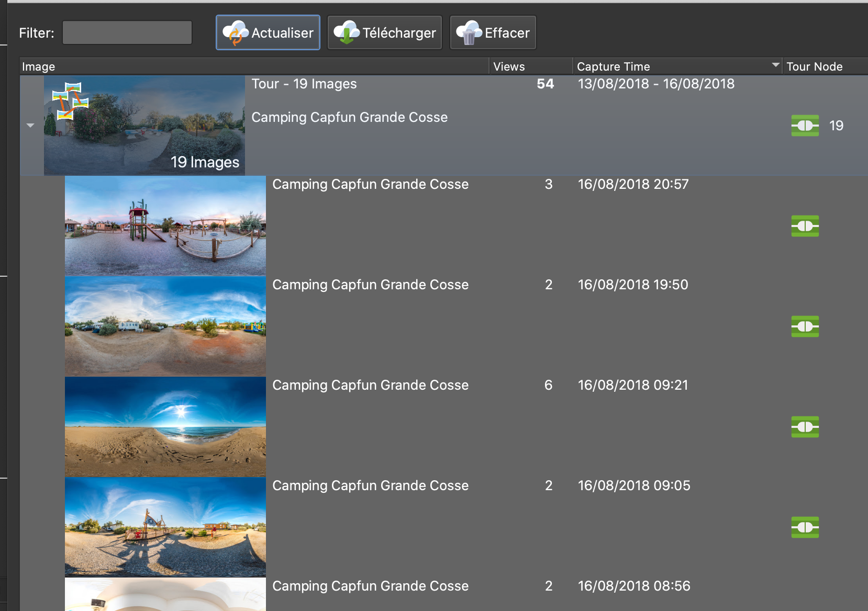Sort by the Image column header
This screenshot has height=611, width=868.
254,66
